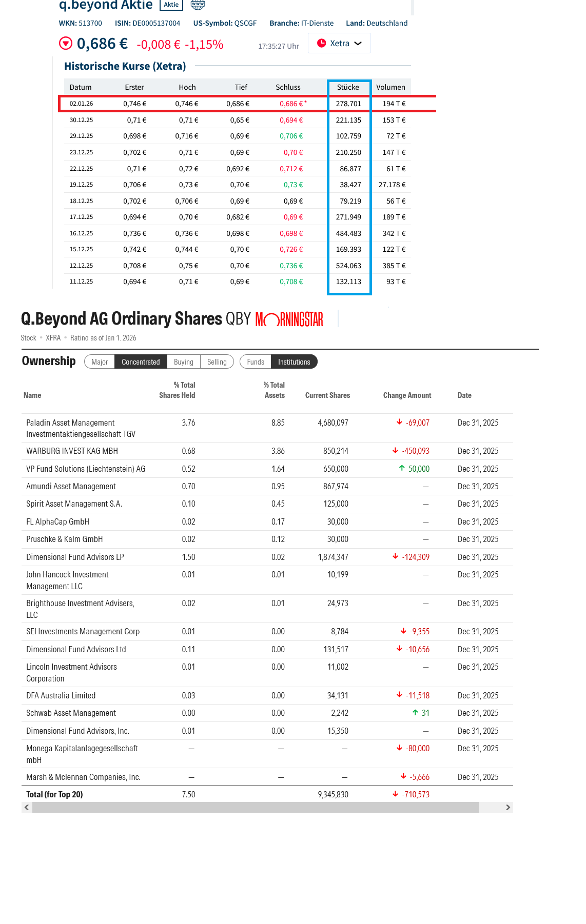Screen dimensions: 586x924
Task: Click the right arrow of horizontal scrollbar
Action: click(508, 807)
